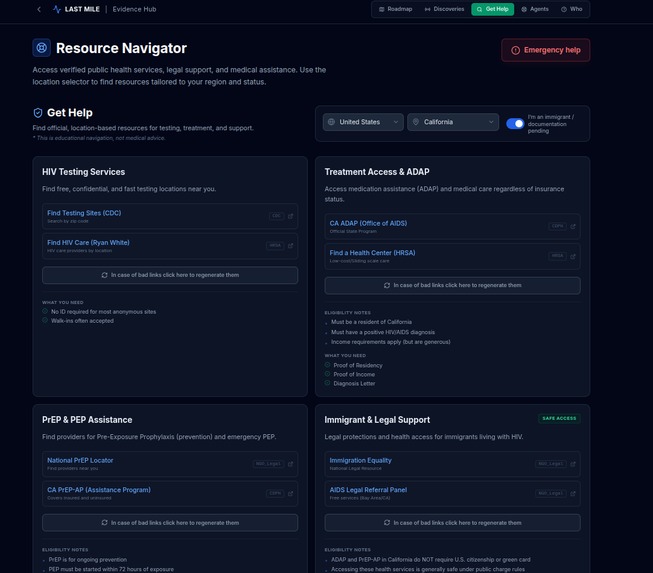The image size is (653, 573).
Task: Click 'Must be a resident of California' note
Action: [x=371, y=322]
